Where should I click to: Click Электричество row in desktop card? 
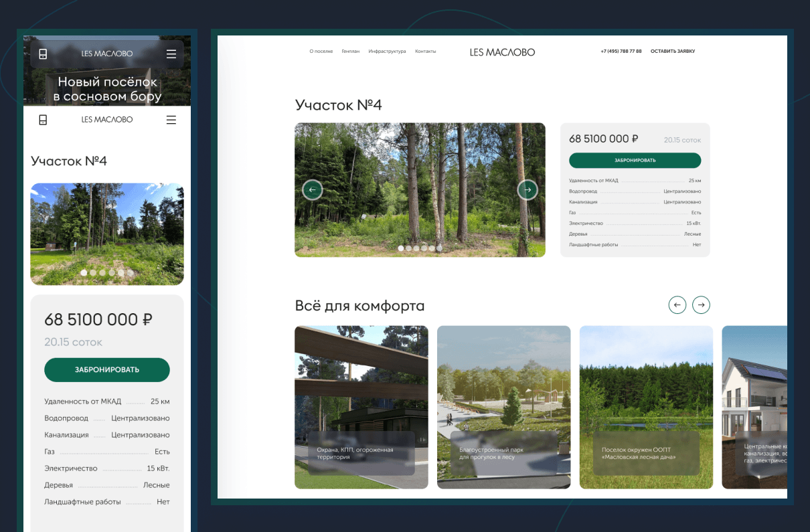click(635, 224)
